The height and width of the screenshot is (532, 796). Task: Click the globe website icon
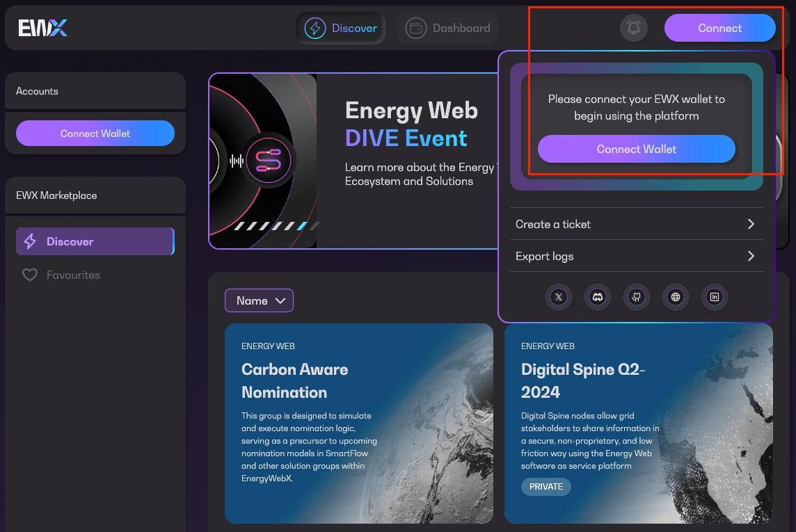[676, 297]
